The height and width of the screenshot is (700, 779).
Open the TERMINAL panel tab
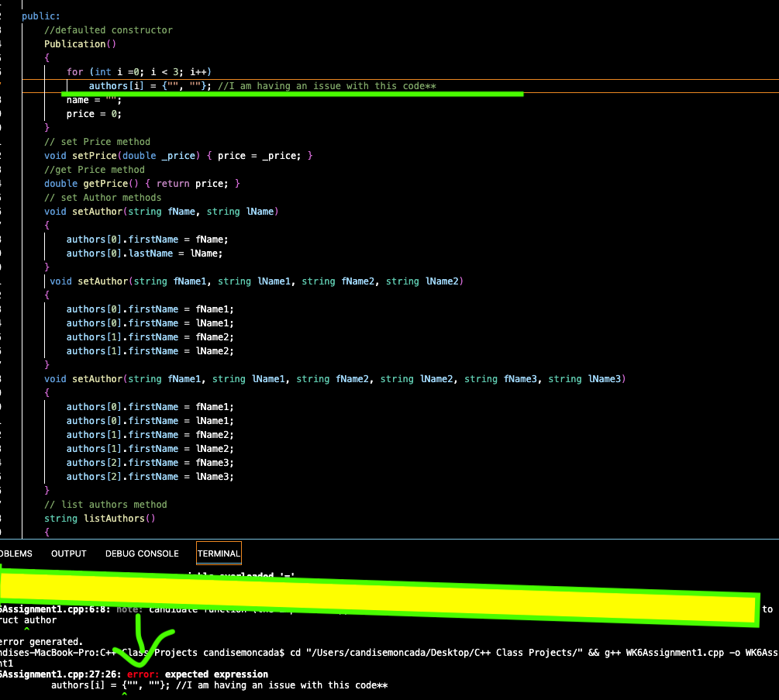coord(219,553)
